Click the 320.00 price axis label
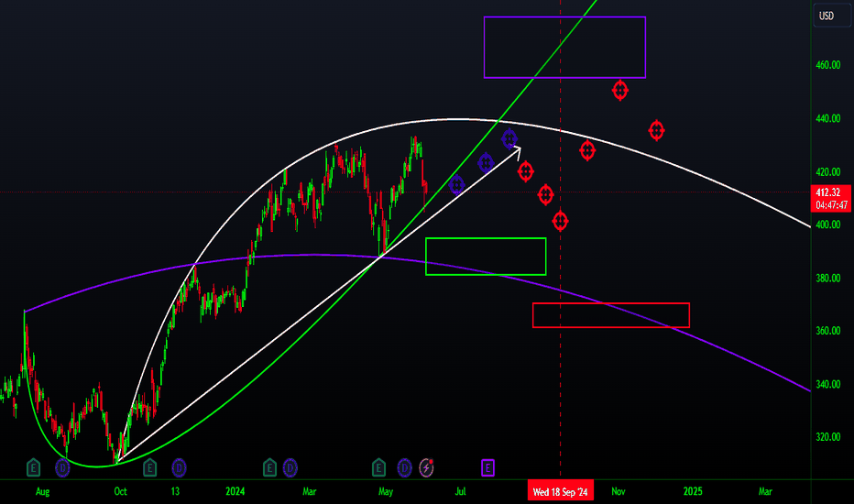 click(827, 437)
